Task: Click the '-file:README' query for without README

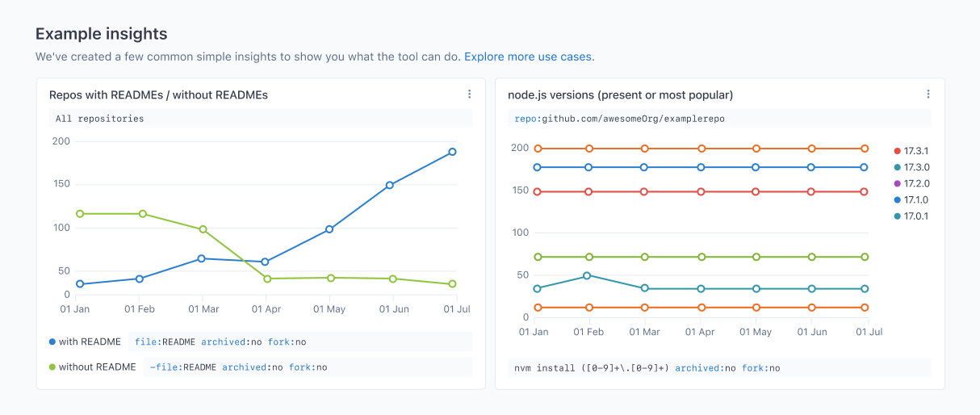Action: coord(238,367)
